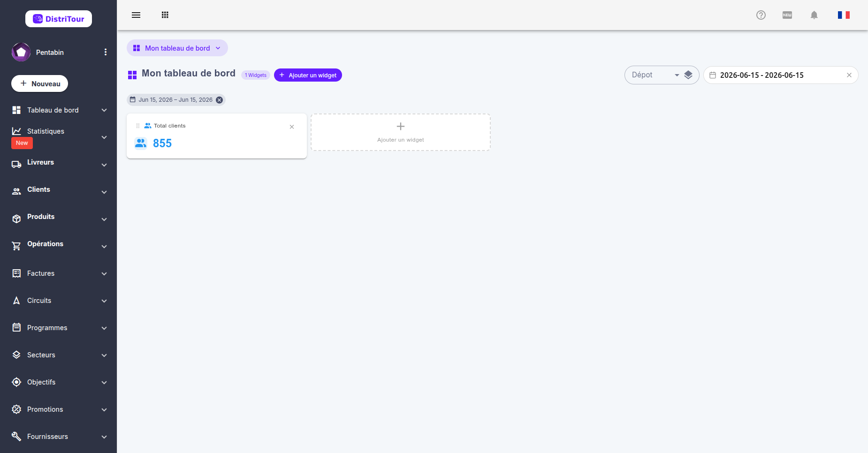This screenshot has height=453, width=868.
Task: Toggle the hamburger sidebar menu
Action: point(136,15)
